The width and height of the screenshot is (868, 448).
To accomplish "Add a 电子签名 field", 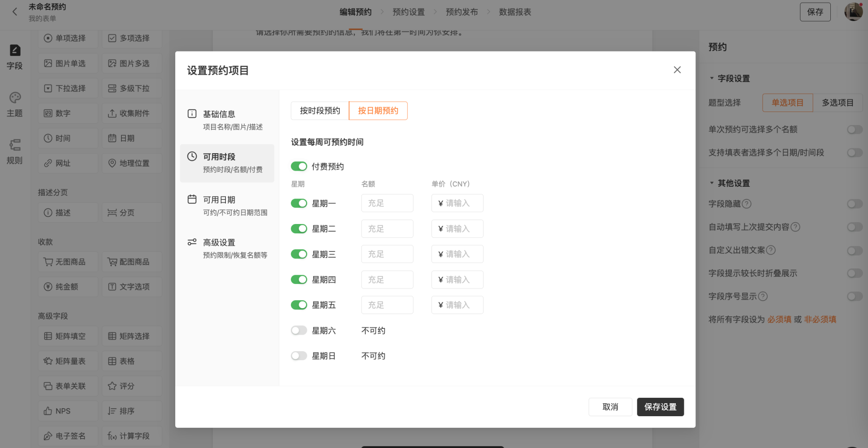I will click(68, 436).
